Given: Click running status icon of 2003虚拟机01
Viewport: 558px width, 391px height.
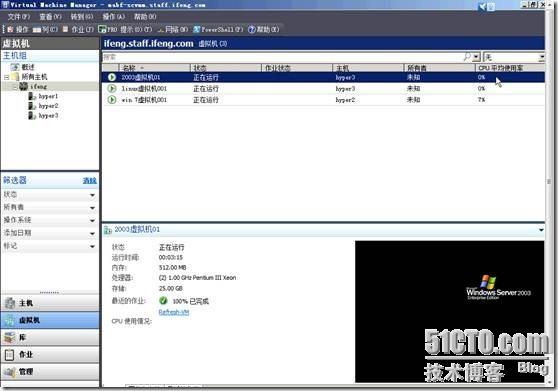Looking at the screenshot, I should click(x=112, y=77).
